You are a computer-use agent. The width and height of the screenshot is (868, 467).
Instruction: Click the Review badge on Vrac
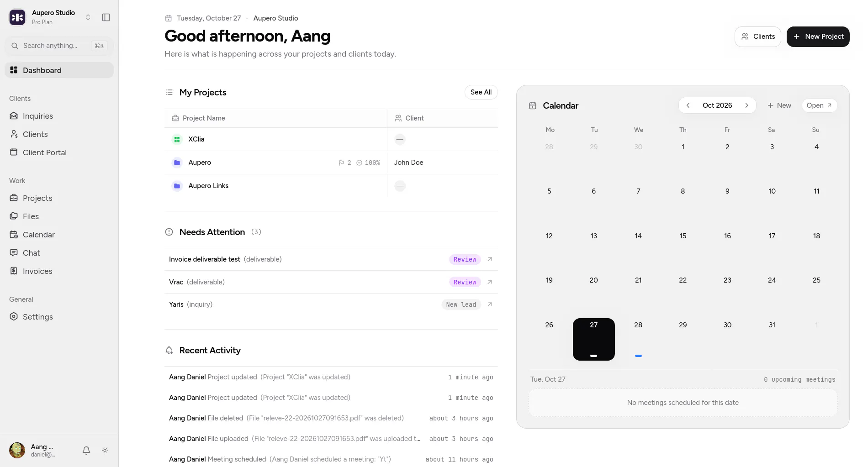[x=465, y=282]
